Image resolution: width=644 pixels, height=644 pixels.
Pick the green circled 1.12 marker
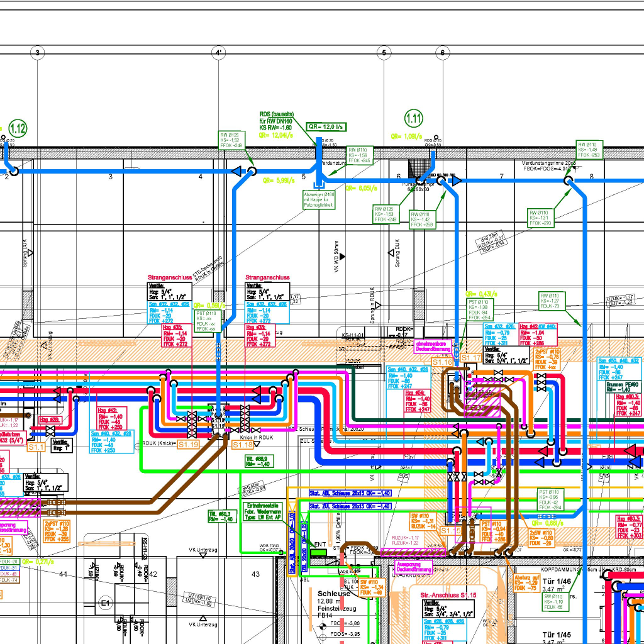pos(18,129)
